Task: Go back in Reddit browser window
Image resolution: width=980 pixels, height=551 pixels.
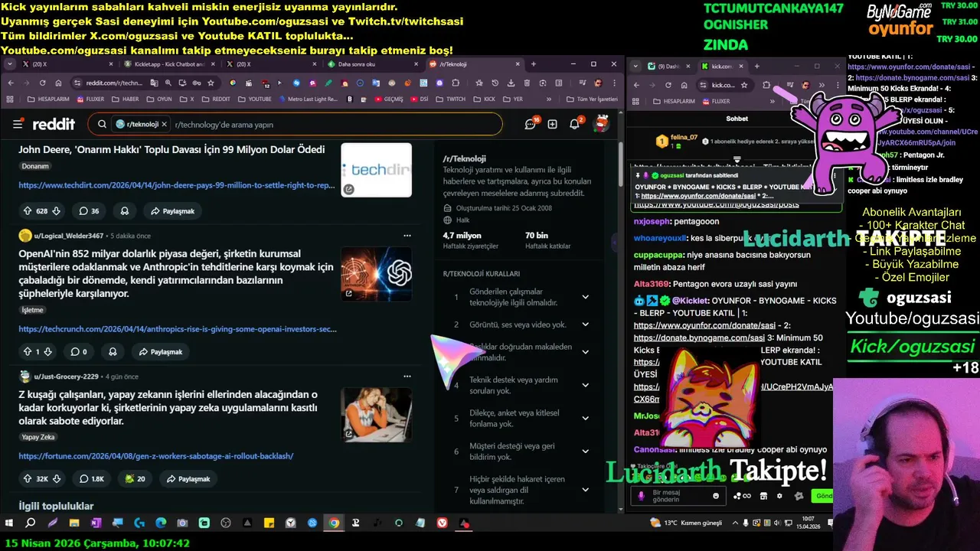Action: 11,83
